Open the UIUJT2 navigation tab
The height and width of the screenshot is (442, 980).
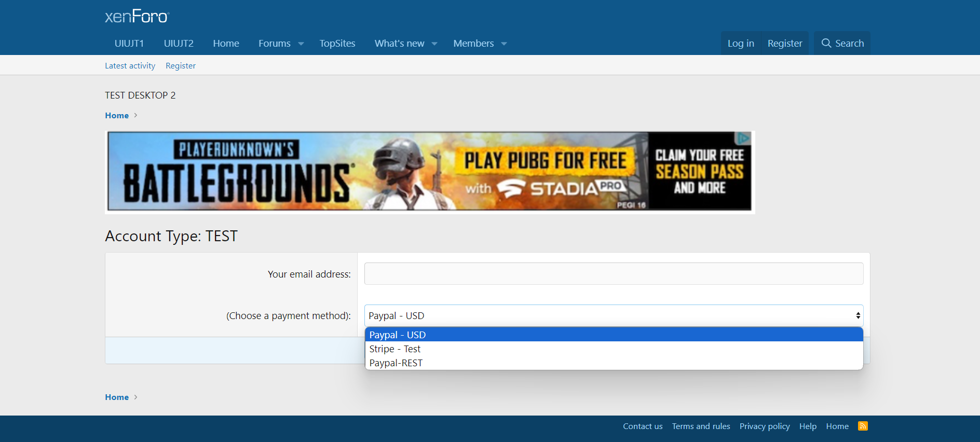[179, 44]
